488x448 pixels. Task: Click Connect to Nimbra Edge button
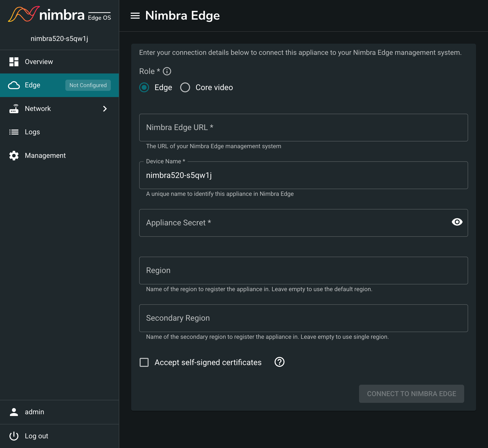411,394
